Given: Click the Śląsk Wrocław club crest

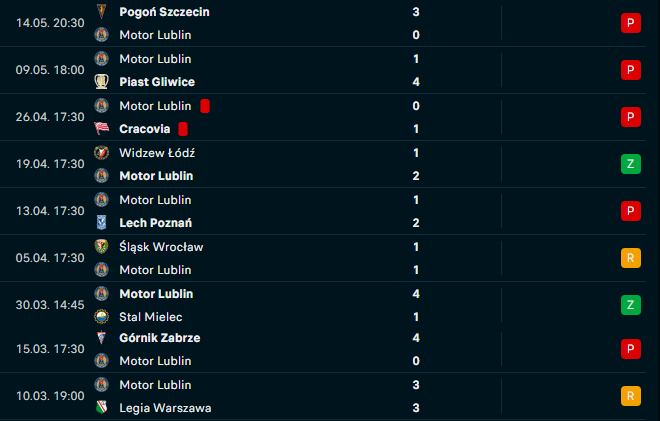Looking at the screenshot, I should (101, 246).
